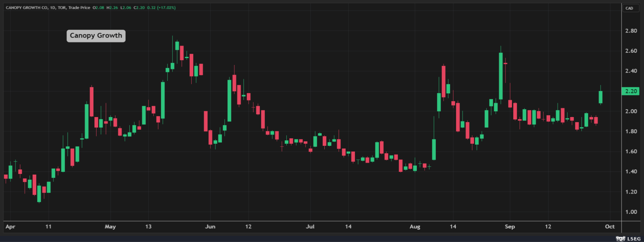This screenshot has height=242, width=644.
Task: Click the CANOPY GROWTH CO symbol name
Action: point(27,8)
